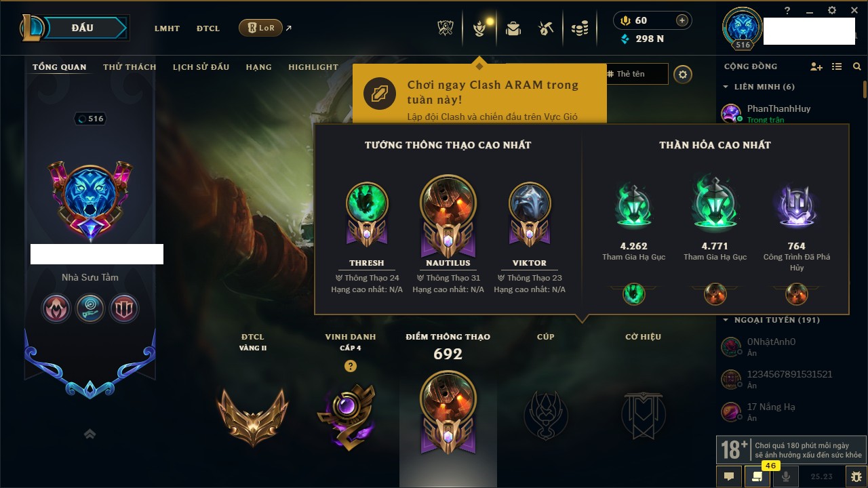Open the store coins icon
868x488 pixels.
[x=579, y=28]
